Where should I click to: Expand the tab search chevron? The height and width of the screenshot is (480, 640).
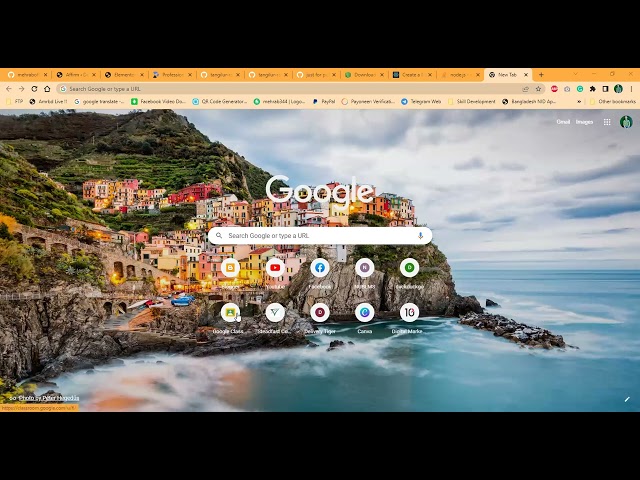point(576,74)
